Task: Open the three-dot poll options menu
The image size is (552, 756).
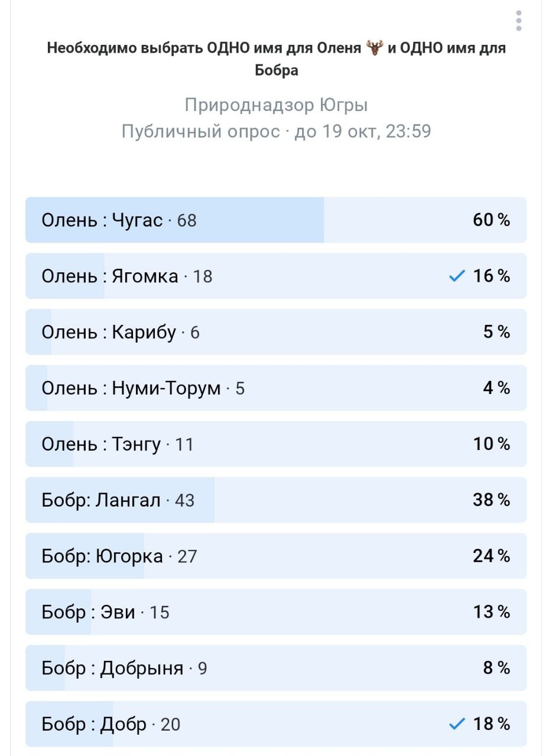Action: 518,21
